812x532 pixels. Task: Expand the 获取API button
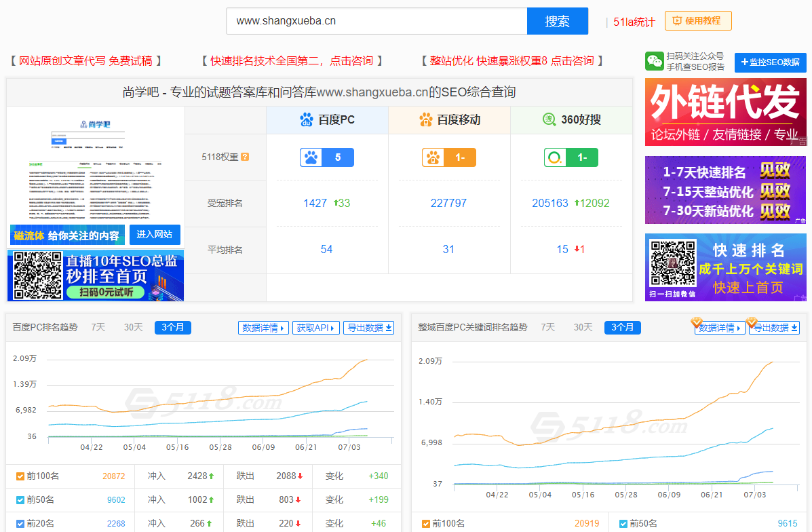click(315, 328)
